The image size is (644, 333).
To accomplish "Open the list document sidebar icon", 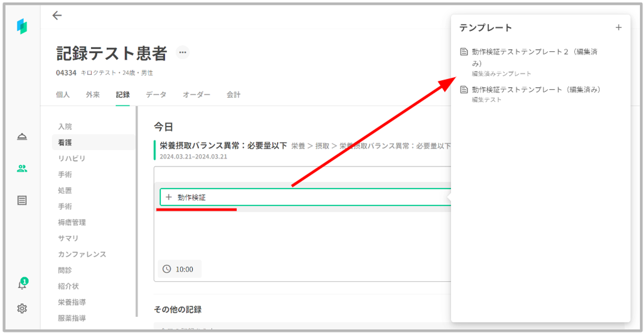I will (22, 200).
